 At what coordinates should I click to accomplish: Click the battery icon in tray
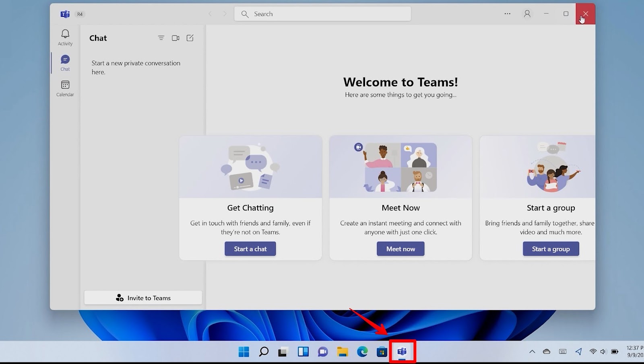click(615, 352)
